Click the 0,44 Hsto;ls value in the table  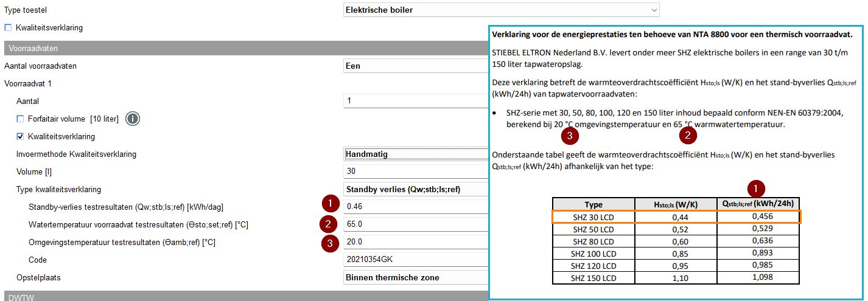click(676, 217)
